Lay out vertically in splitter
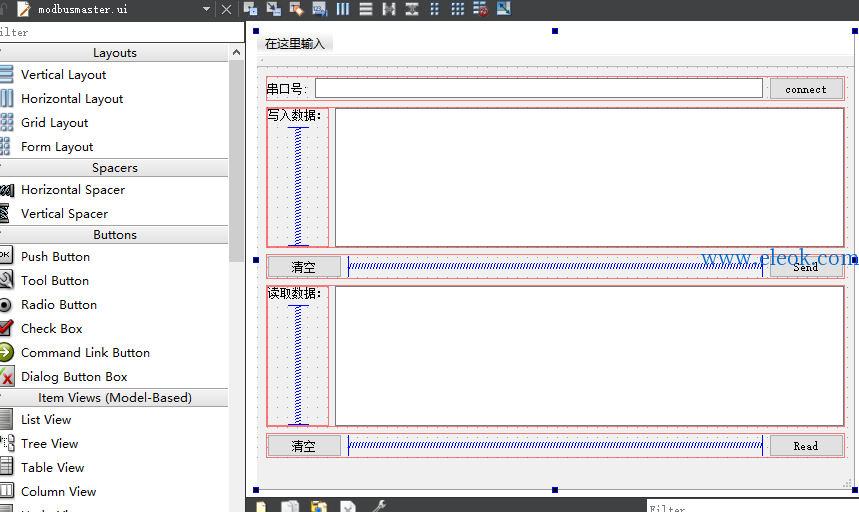The width and height of the screenshot is (859, 512). tap(412, 9)
